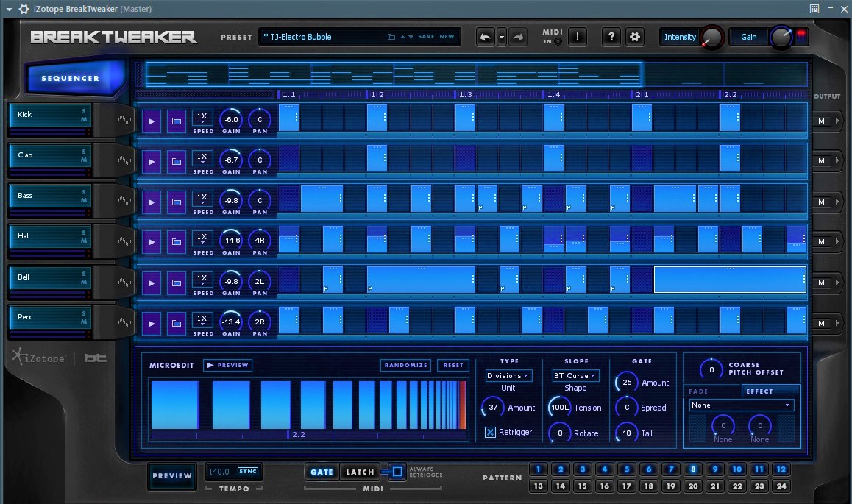852x504 pixels.
Task: Open help with the question mark button
Action: click(x=611, y=37)
